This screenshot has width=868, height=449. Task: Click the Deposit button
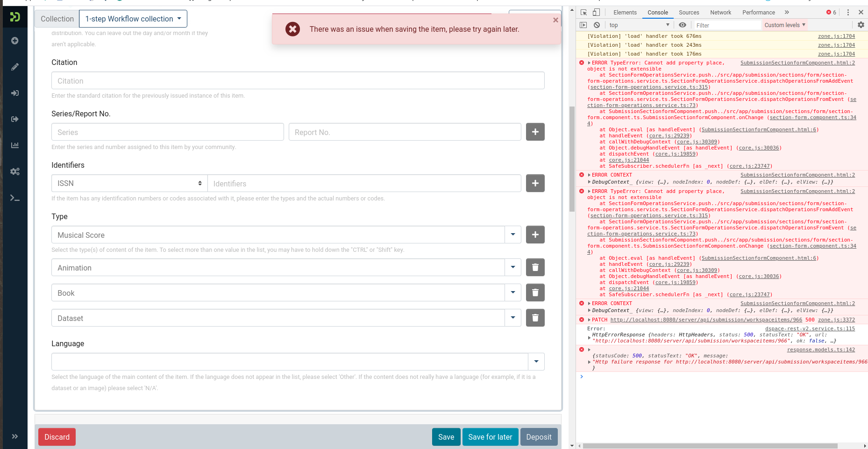[539, 437]
